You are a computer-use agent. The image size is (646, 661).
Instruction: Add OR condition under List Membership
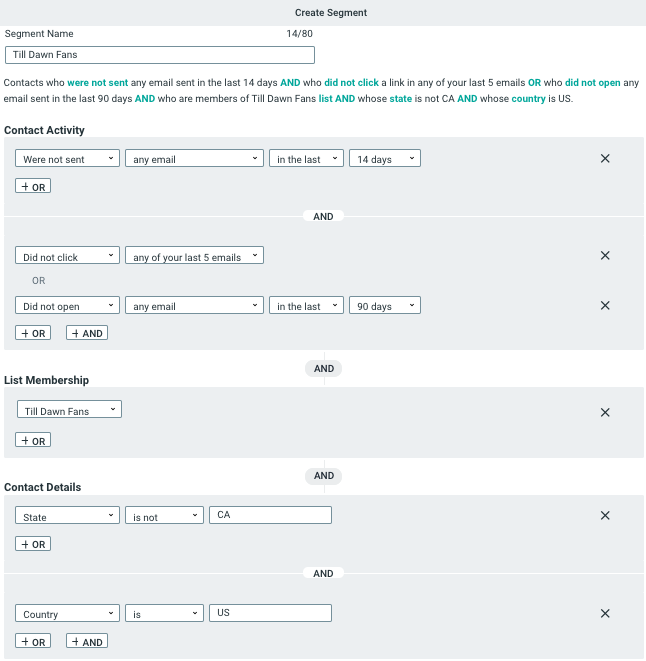[x=33, y=440]
